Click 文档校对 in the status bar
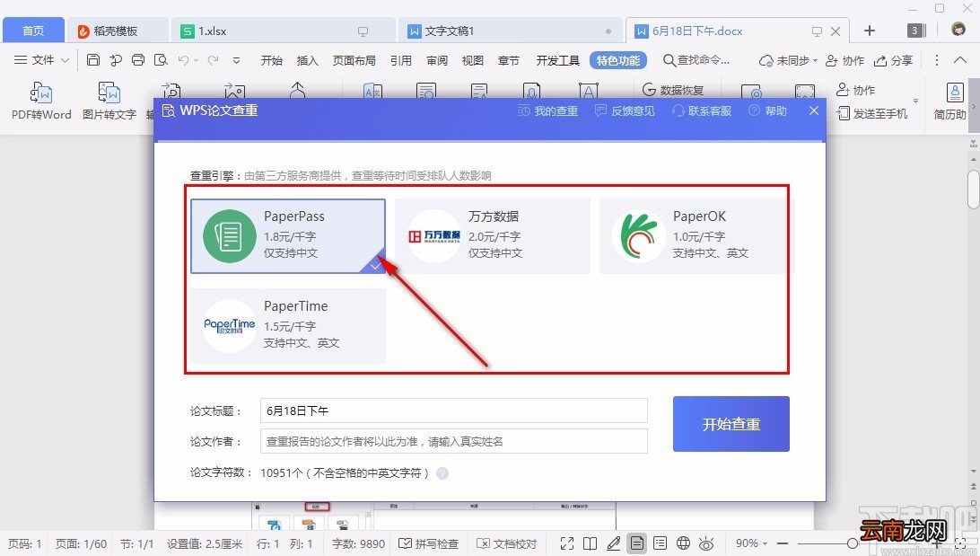This screenshot has height=556, width=980. [x=507, y=543]
